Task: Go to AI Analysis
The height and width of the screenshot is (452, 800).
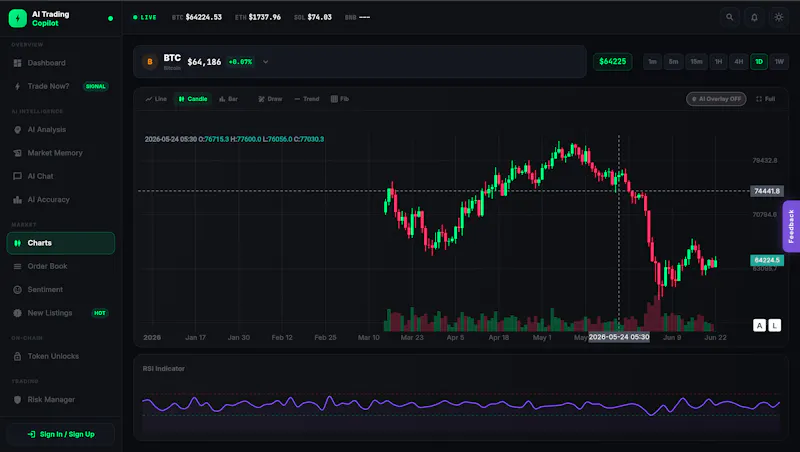Action: 61,130
